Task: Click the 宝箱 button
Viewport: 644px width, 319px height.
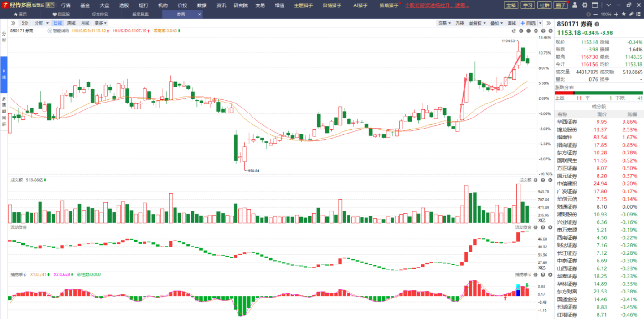Action: pos(511,5)
